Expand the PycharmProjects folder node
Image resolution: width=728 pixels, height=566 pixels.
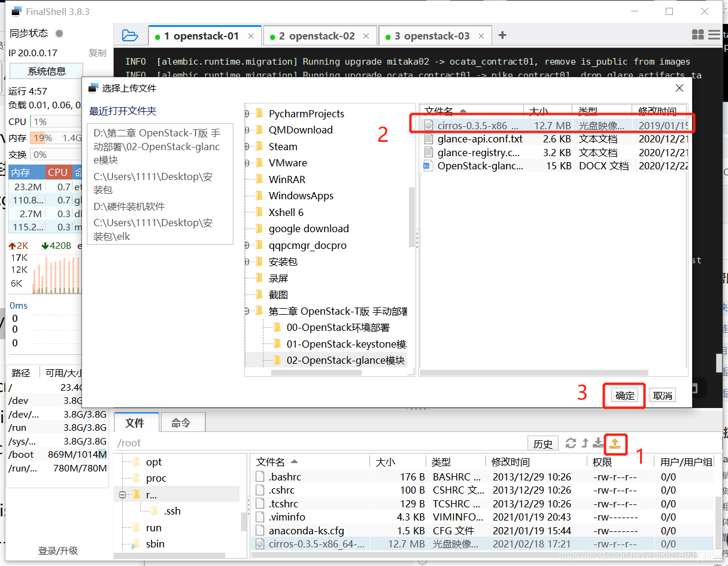click(247, 114)
